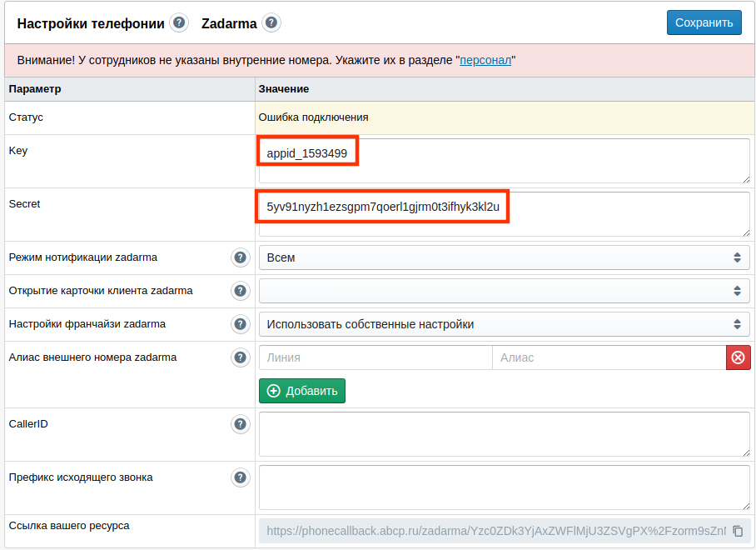Screen dimensions: 756x550
Task: Show help for Префикс исходящего звонка
Action: point(240,477)
